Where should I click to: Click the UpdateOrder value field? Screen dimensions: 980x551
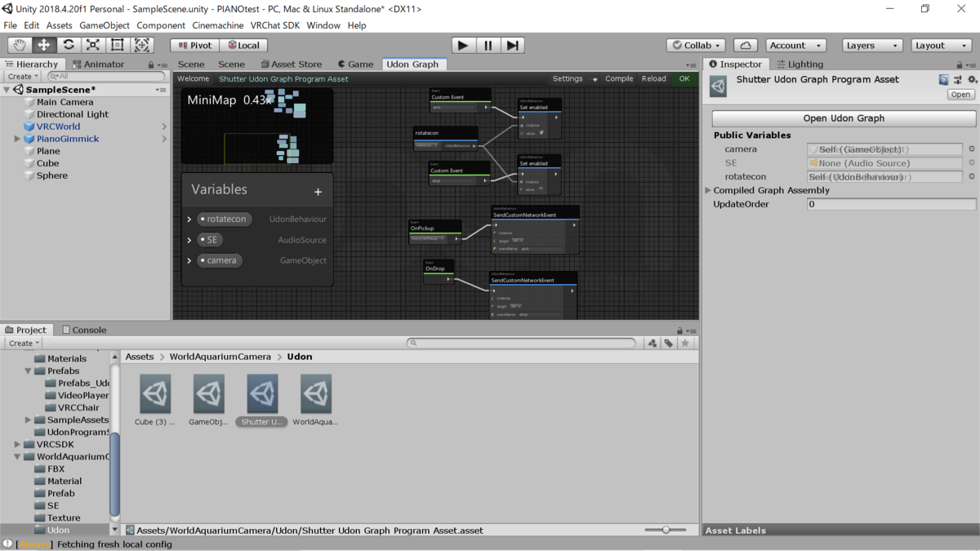[x=891, y=205]
